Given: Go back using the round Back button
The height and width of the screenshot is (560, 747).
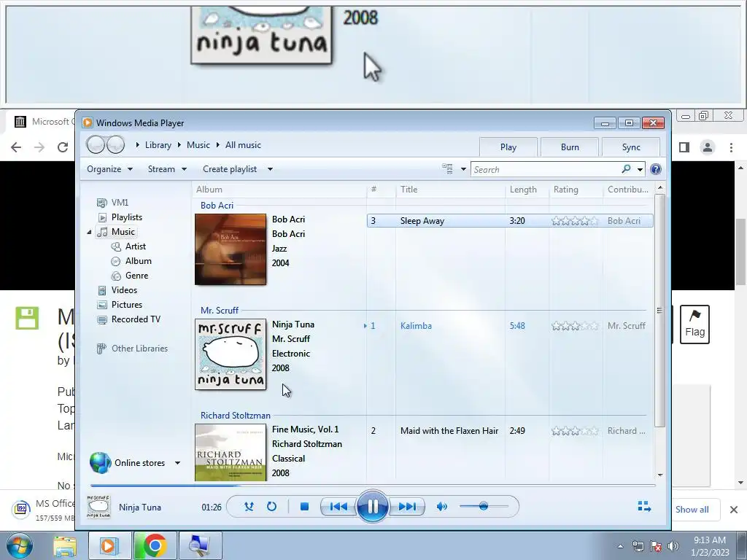Looking at the screenshot, I should [x=96, y=144].
